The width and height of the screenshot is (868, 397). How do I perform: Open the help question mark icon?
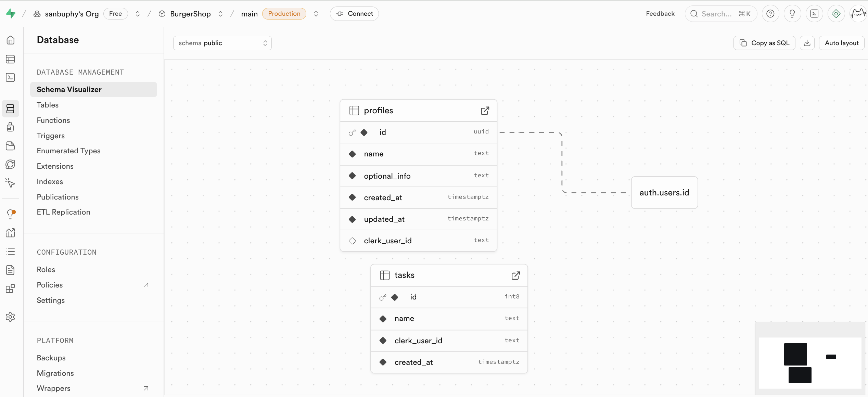(770, 14)
